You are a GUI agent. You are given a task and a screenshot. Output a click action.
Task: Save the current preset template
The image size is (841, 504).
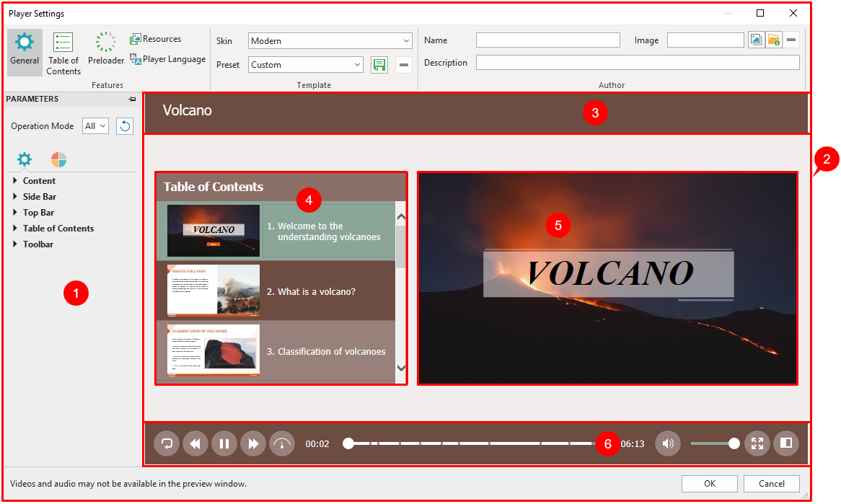[x=379, y=65]
